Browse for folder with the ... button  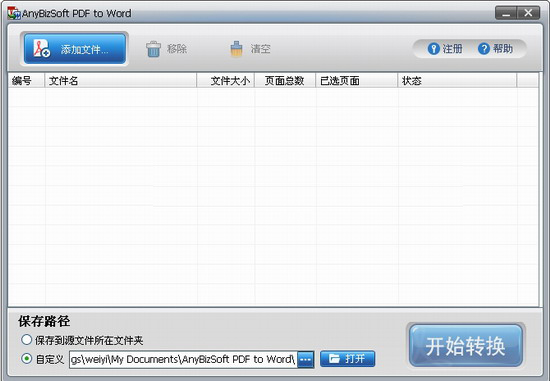coord(306,360)
